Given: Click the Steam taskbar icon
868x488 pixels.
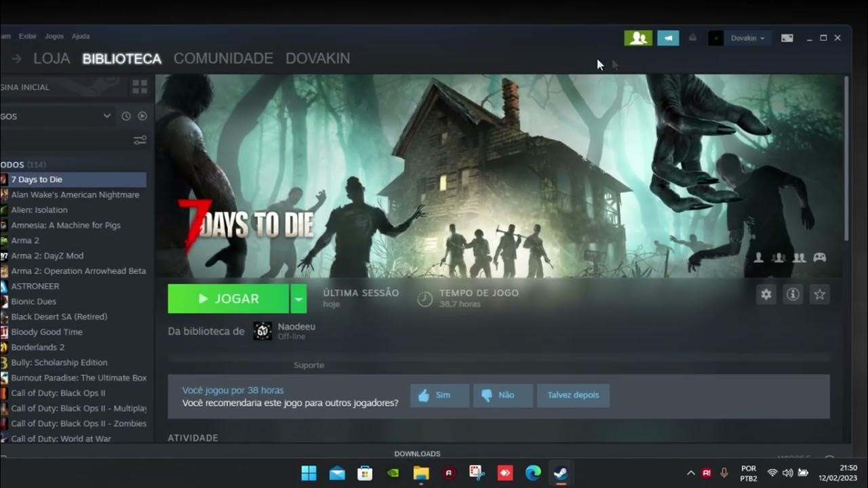Looking at the screenshot, I should tap(561, 473).
